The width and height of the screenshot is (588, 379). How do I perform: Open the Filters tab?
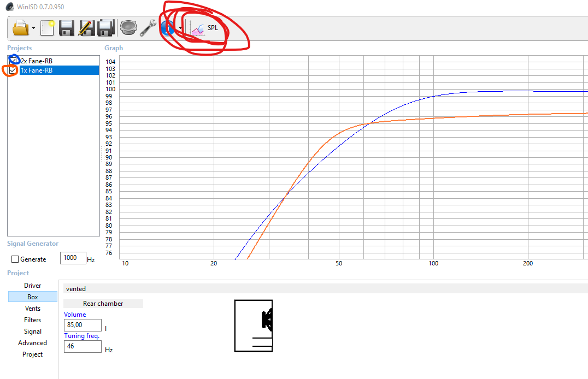click(x=33, y=320)
